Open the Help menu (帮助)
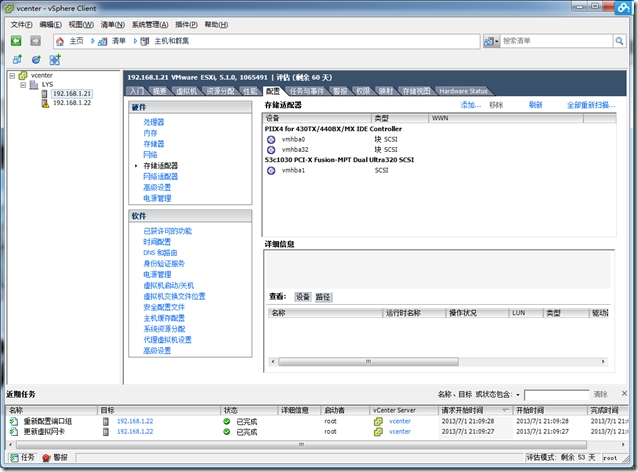The image size is (638, 472). point(216,25)
